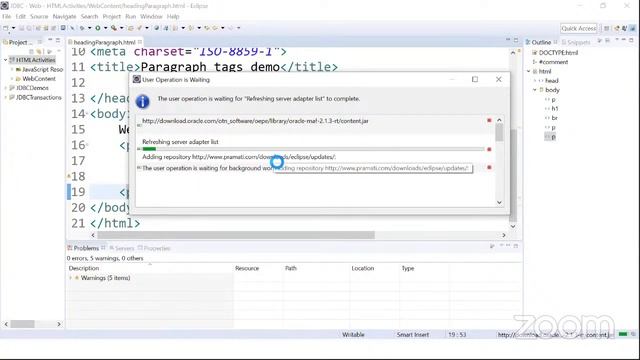
Task: Click editor scroll-right arrow
Action: [504, 235]
